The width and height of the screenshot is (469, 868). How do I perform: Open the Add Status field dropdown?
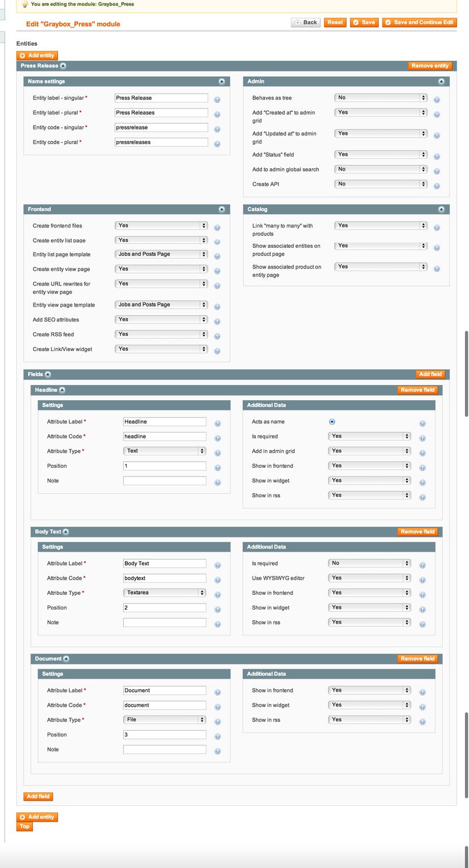[x=380, y=155]
